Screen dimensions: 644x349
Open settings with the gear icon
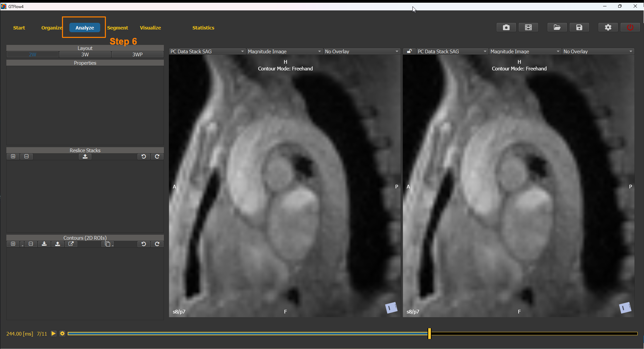(608, 27)
